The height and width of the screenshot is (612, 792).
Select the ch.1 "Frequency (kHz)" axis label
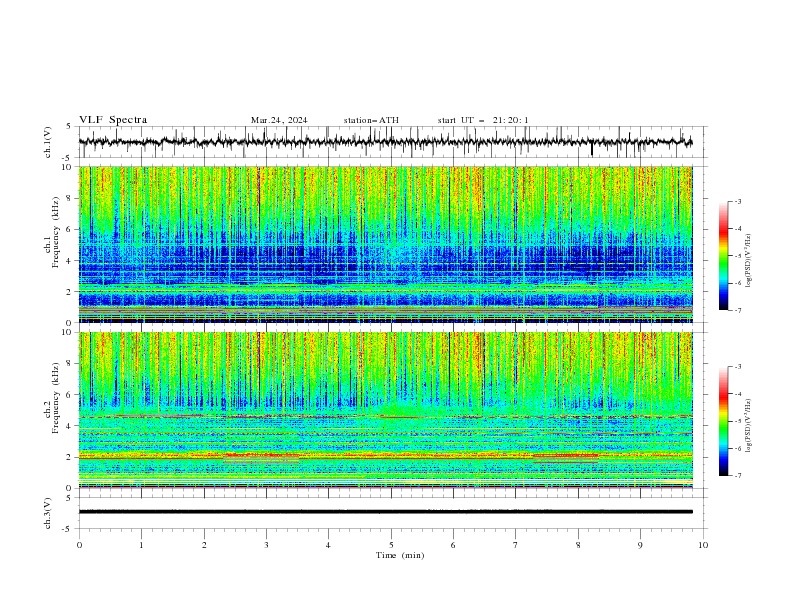[56, 233]
